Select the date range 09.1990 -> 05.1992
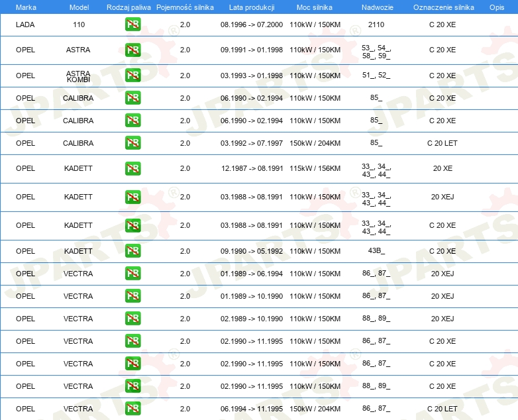518x420 pixels. click(x=252, y=251)
